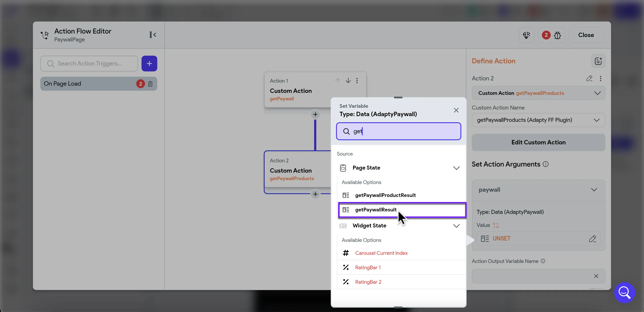Screen dimensions: 644x312
Task: Open Action 1 three-dot options menu
Action: tap(357, 81)
